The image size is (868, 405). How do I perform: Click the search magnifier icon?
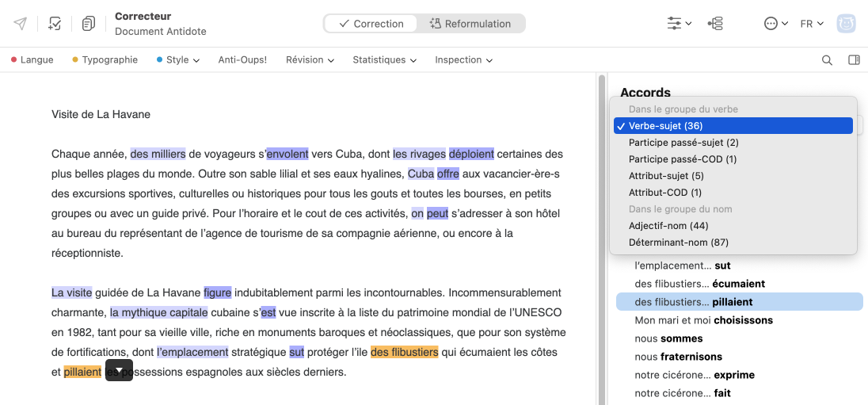click(827, 60)
